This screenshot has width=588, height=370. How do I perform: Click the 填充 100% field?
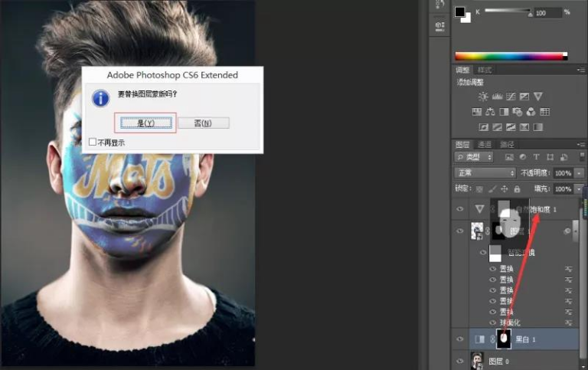563,188
